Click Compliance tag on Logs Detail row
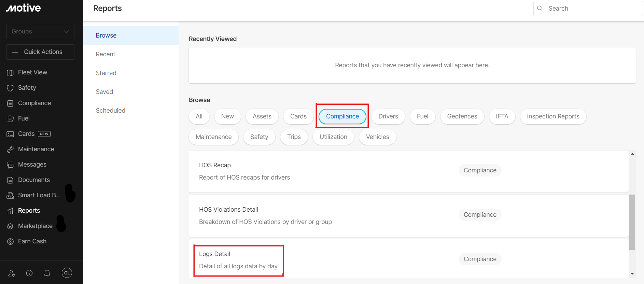The width and height of the screenshot is (644, 284). tap(480, 259)
